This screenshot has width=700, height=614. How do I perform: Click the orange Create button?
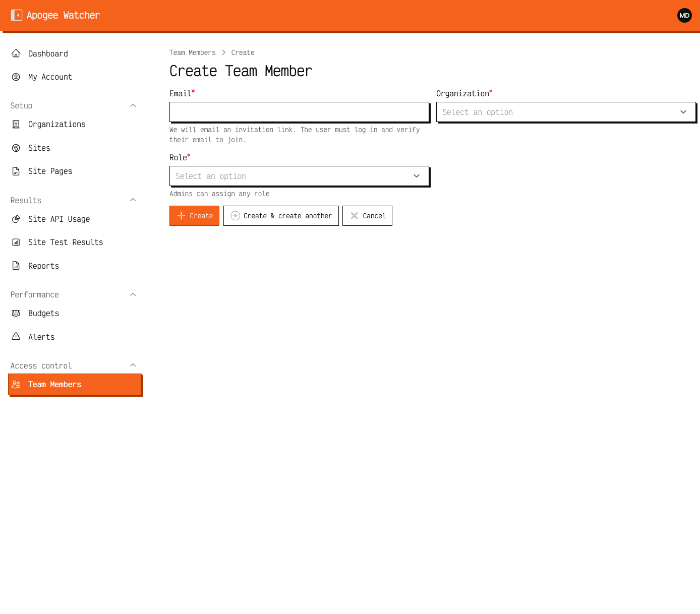[194, 216]
